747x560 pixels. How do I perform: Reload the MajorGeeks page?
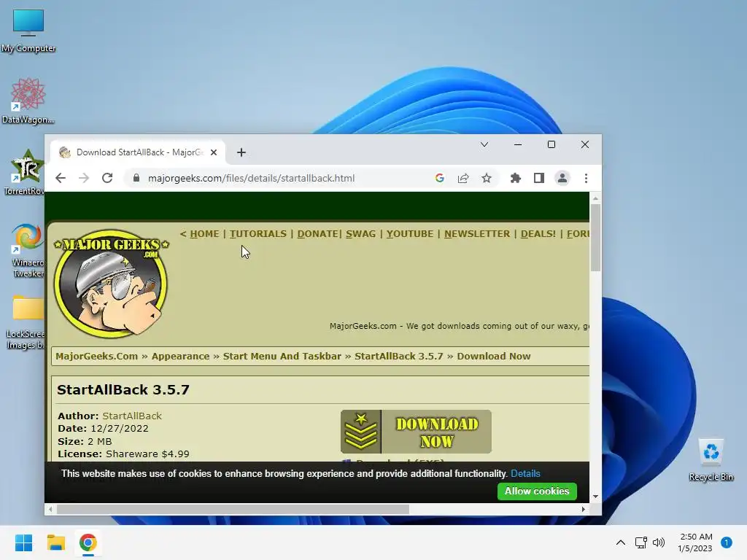[x=107, y=178]
